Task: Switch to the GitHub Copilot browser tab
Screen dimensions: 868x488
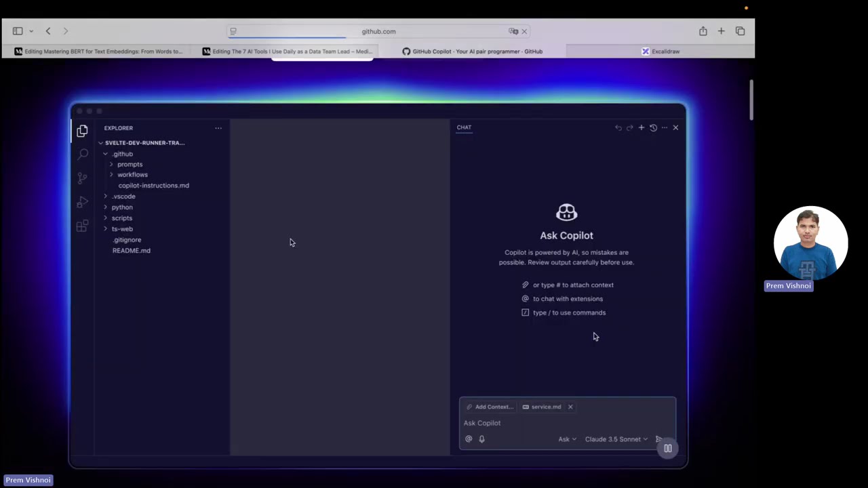Action: [x=473, y=52]
